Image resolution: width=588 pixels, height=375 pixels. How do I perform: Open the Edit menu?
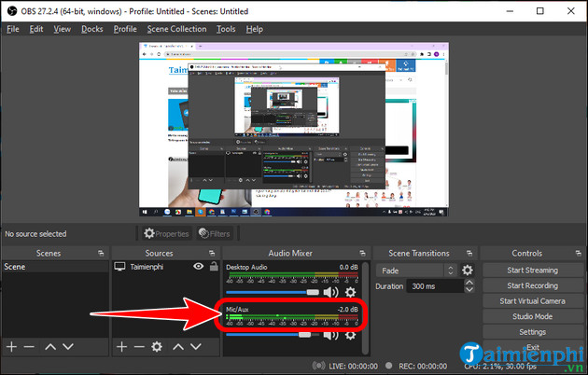point(36,29)
